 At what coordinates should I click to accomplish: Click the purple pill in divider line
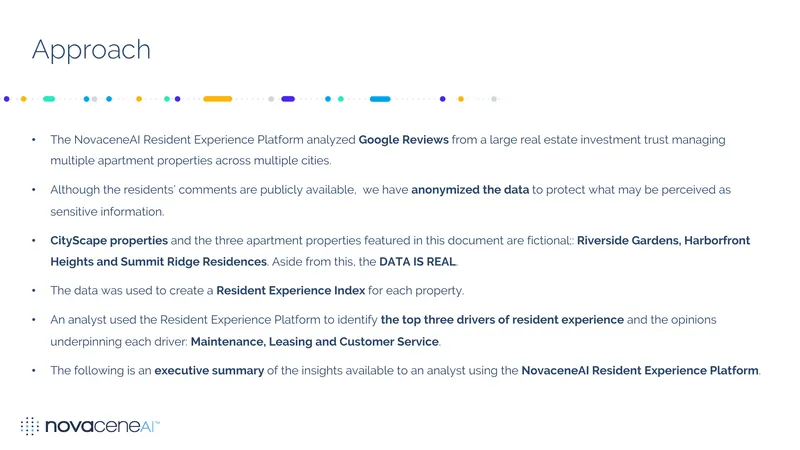coord(288,99)
